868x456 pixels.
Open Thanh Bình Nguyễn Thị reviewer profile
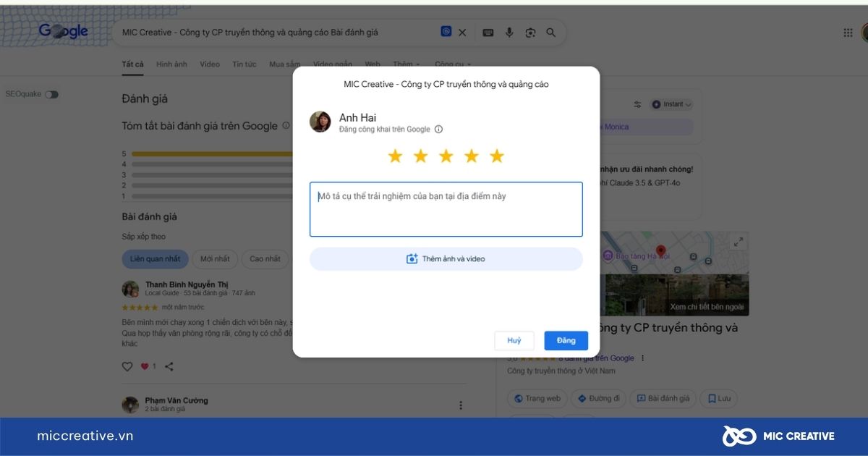pos(187,284)
